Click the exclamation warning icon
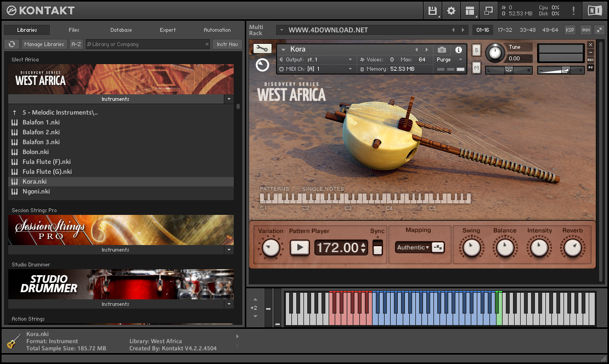This screenshot has width=609, height=364. [x=573, y=10]
